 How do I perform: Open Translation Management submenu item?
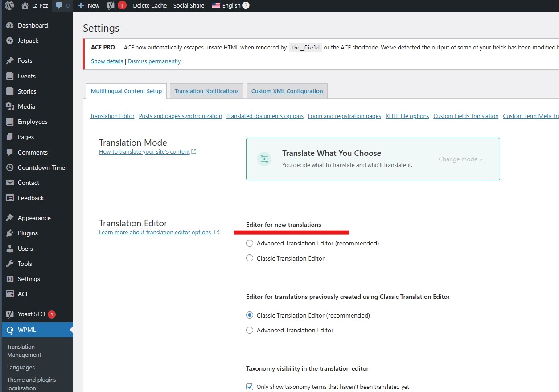point(24,351)
